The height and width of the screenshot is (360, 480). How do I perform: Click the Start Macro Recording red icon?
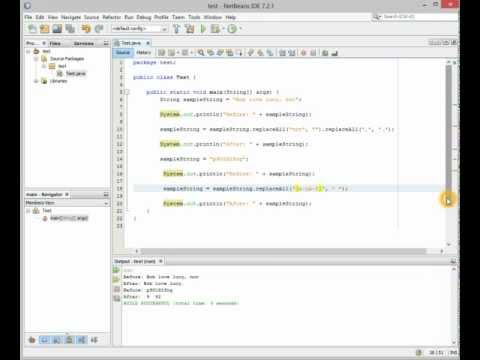(x=303, y=53)
